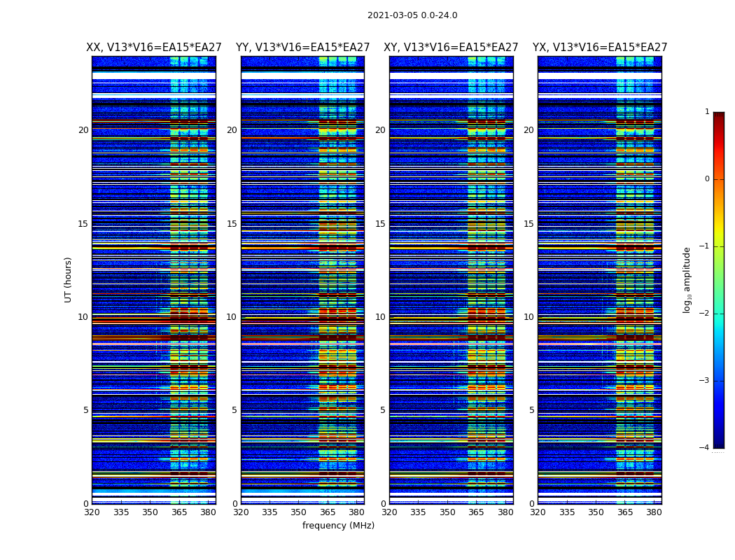
Task: Select the YX polarization spectrogram panel
Action: [599, 280]
